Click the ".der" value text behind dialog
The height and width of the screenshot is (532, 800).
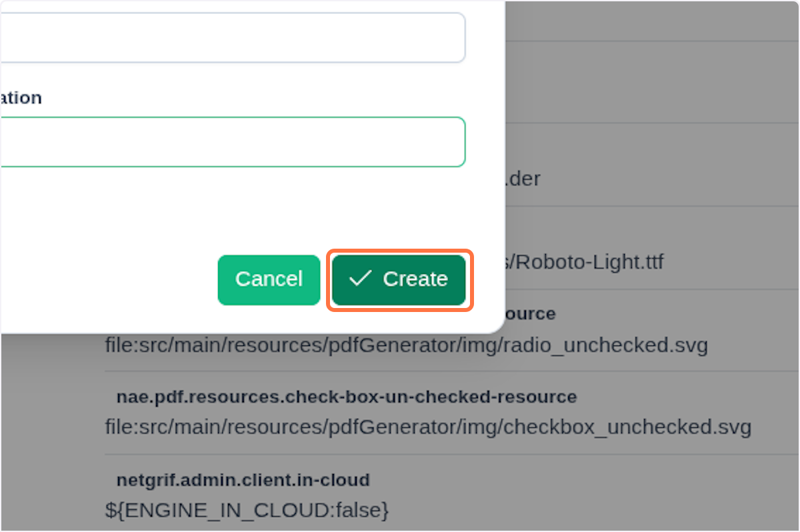[x=523, y=179]
